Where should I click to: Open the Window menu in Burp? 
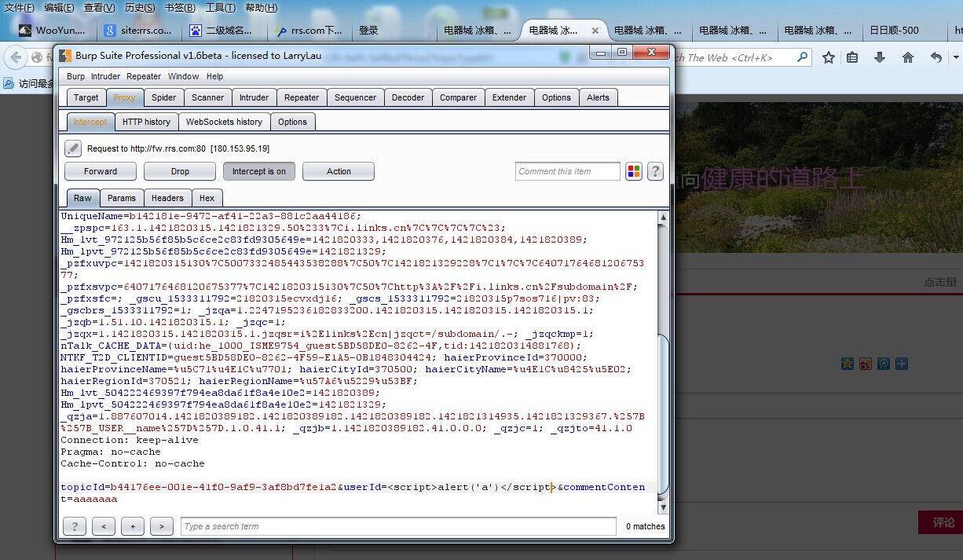coord(183,76)
